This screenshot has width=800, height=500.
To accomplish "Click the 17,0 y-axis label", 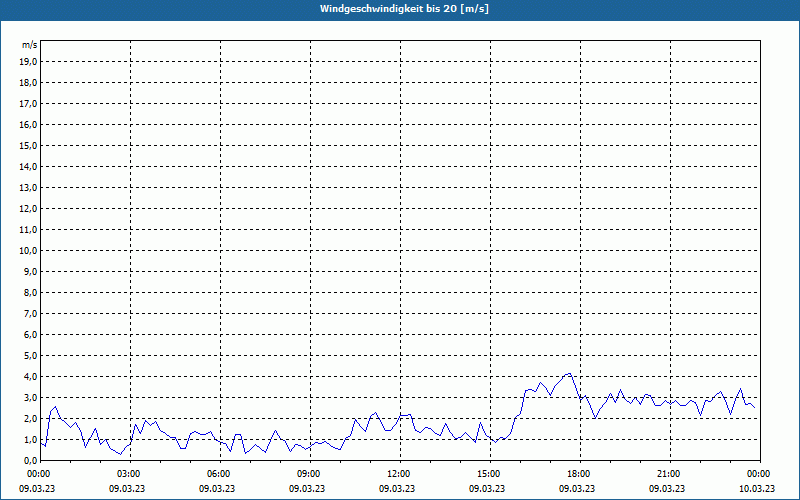I will point(28,104).
